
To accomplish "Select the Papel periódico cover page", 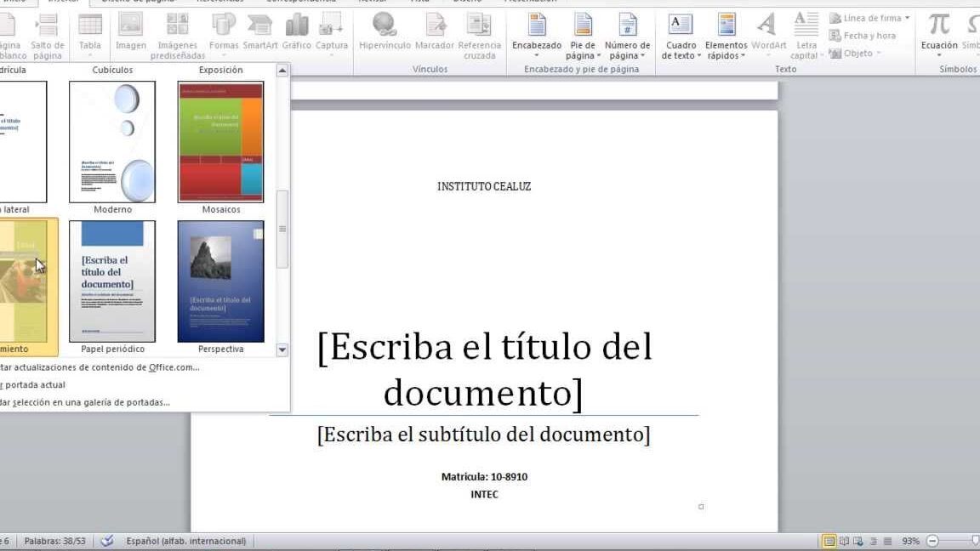I will pyautogui.click(x=112, y=287).
